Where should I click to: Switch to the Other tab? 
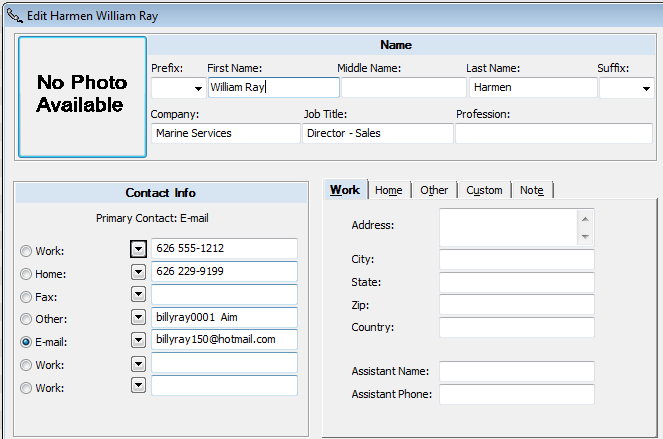434,190
